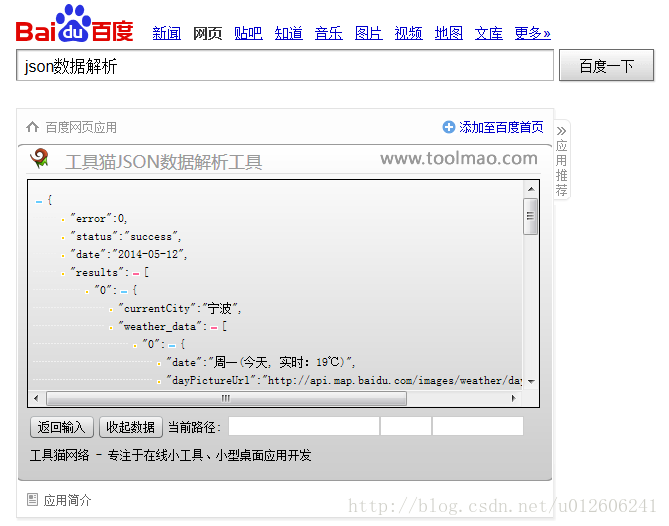669x526 pixels.
Task: Select the "date":"周一(今天, 实时: 19℃)" row
Action: 261,363
